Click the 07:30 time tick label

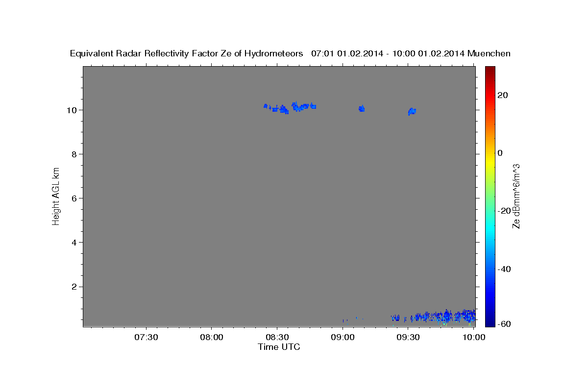146,338
